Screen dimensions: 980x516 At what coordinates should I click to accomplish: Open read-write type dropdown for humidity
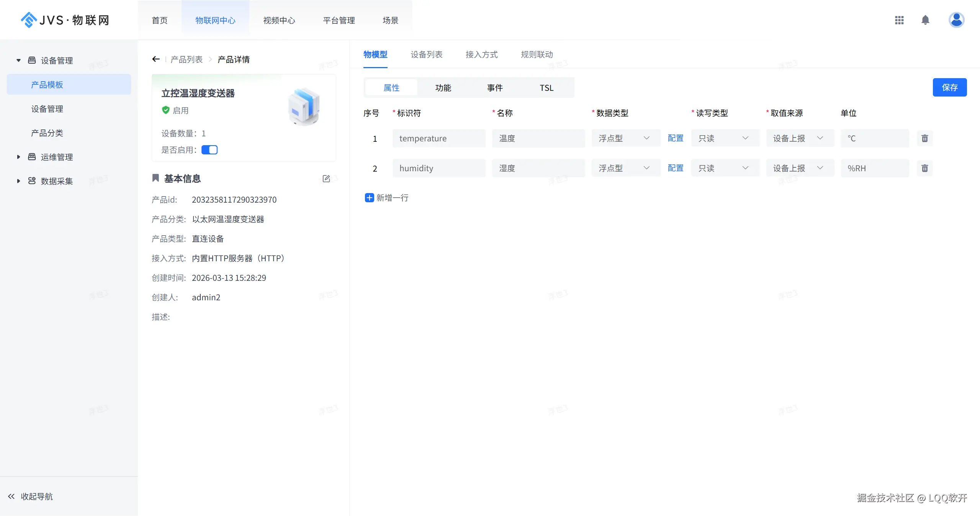click(x=725, y=168)
